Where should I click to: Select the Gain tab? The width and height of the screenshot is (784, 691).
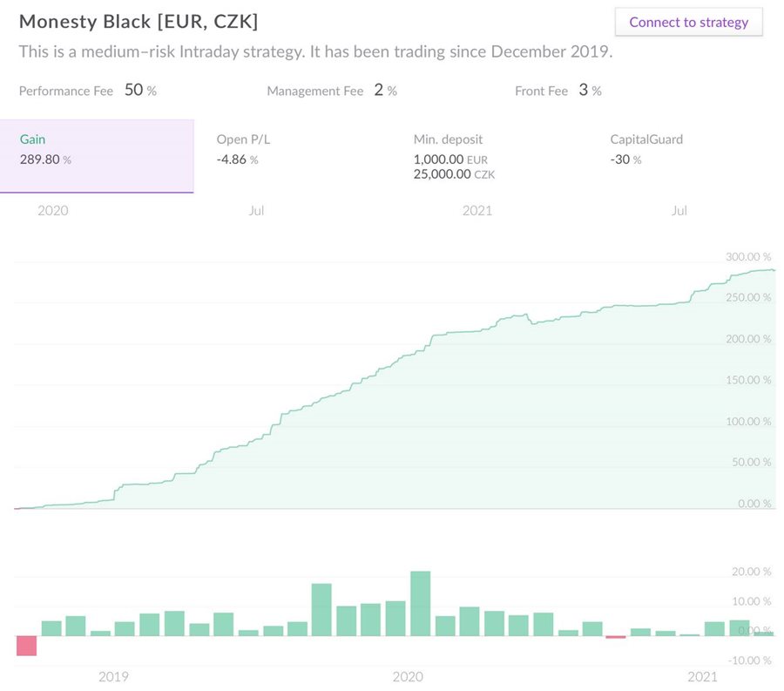click(97, 156)
